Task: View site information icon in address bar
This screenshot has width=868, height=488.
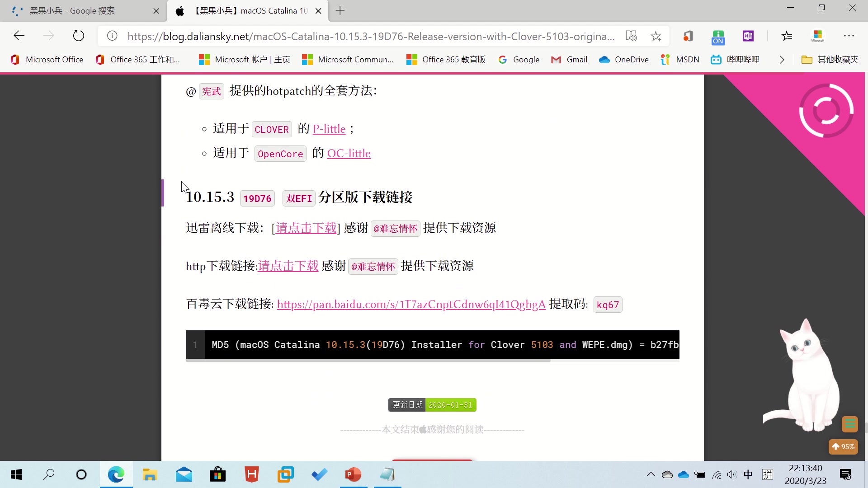Action: click(x=112, y=36)
